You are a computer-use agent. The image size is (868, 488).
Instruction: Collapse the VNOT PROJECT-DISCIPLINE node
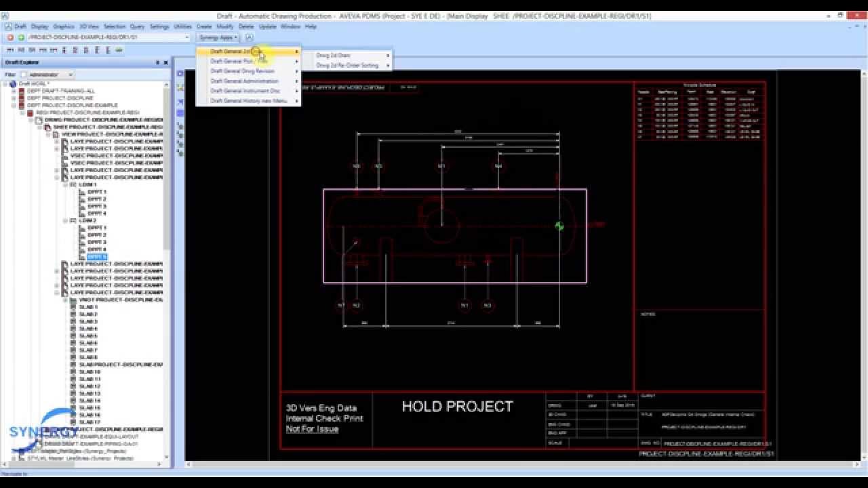coord(65,300)
